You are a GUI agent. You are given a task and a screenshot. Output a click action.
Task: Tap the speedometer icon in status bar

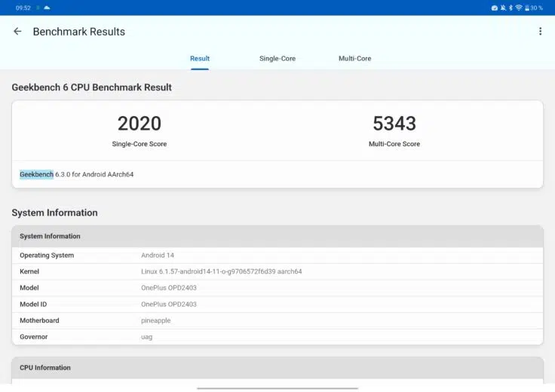tap(495, 8)
